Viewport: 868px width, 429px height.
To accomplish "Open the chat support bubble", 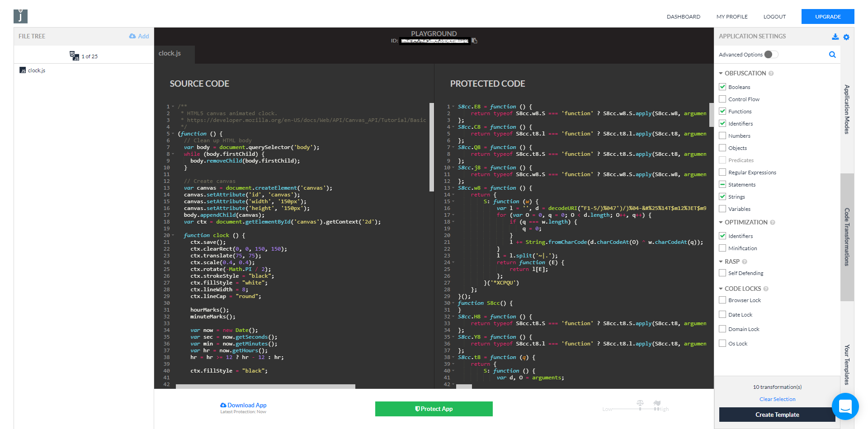I will coord(845,406).
